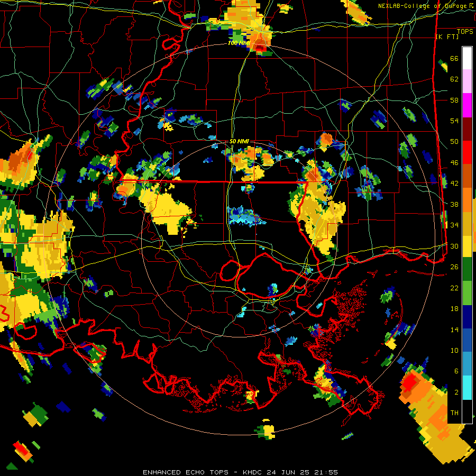This screenshot has height=476, width=476.
Task: Click the 10 value in the legend
Action: click(454, 350)
